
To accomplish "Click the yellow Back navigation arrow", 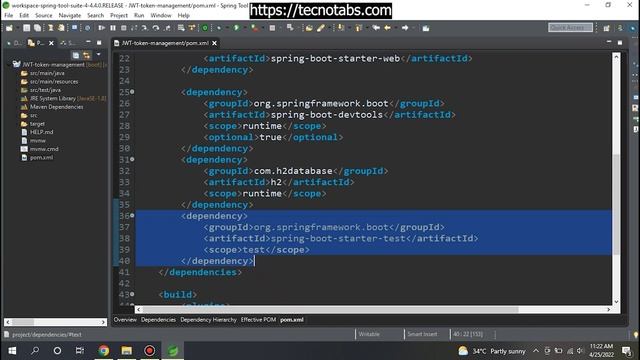I will click(387, 28).
